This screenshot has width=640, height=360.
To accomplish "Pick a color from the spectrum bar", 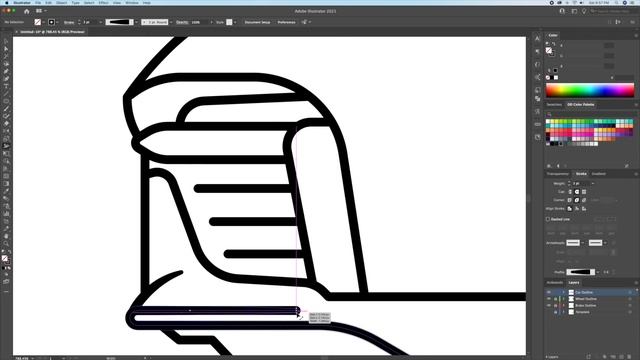I will point(590,90).
